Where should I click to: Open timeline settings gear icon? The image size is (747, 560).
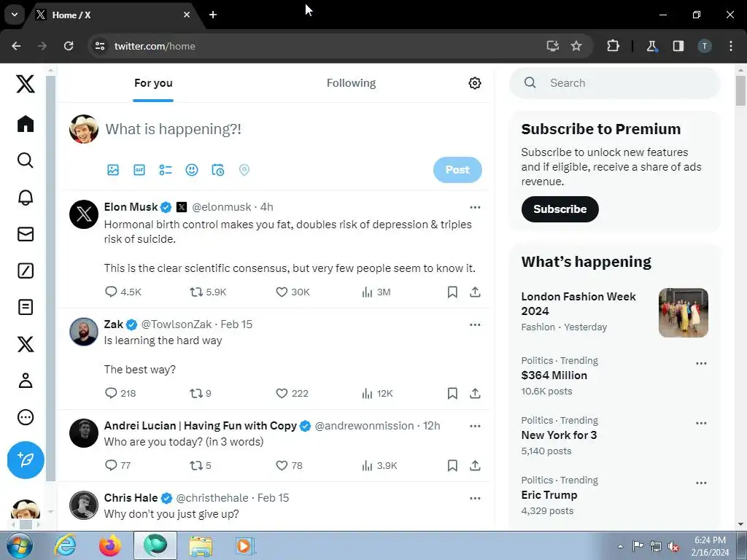tap(474, 83)
